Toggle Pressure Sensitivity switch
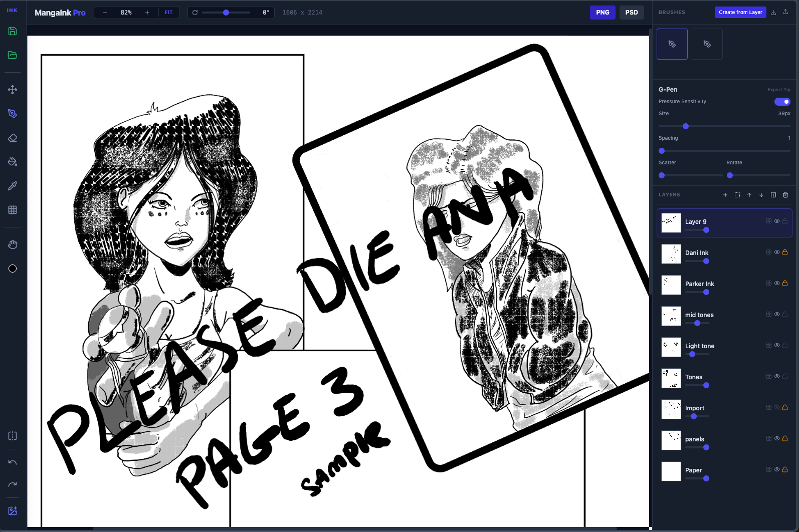The height and width of the screenshot is (532, 799). (782, 102)
